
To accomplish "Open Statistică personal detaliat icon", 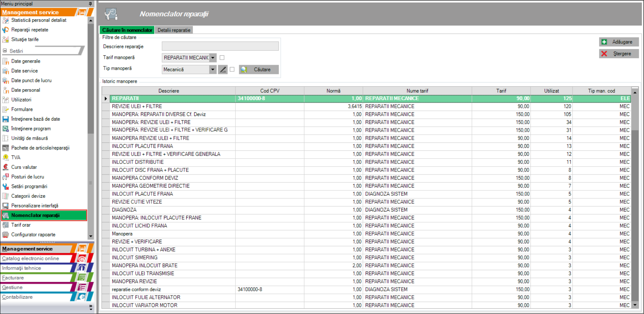I will (x=5, y=20).
